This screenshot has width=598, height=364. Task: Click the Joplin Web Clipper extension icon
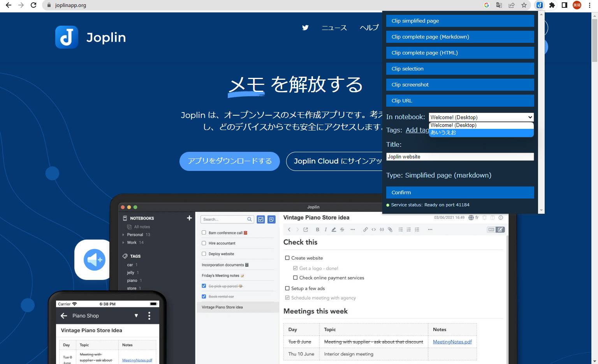pos(539,5)
